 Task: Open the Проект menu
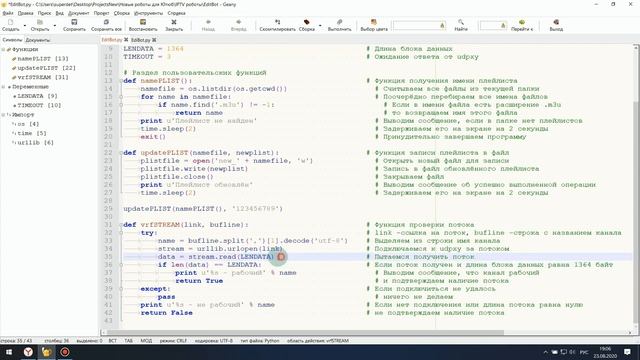[101, 13]
